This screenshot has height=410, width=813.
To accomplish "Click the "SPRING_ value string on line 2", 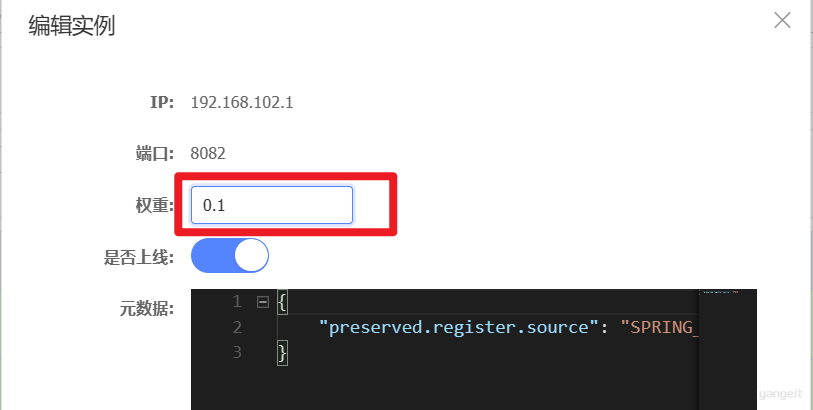I will 660,327.
